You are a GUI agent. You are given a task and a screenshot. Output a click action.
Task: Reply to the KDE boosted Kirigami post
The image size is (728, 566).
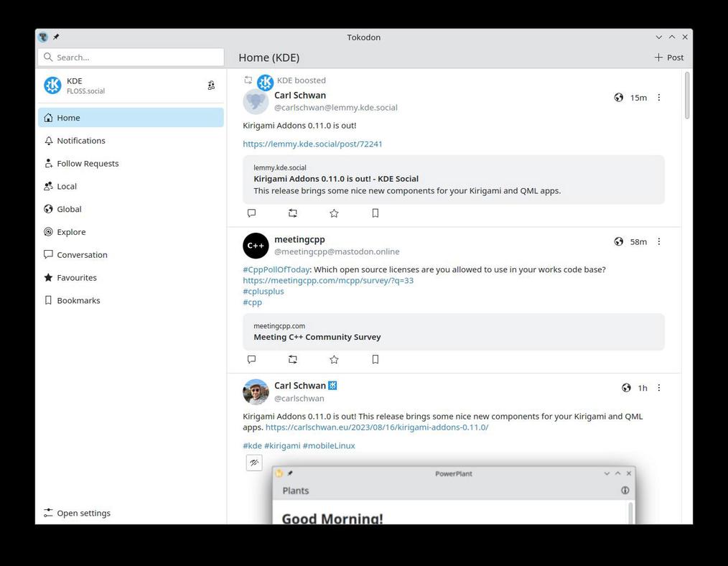(251, 213)
